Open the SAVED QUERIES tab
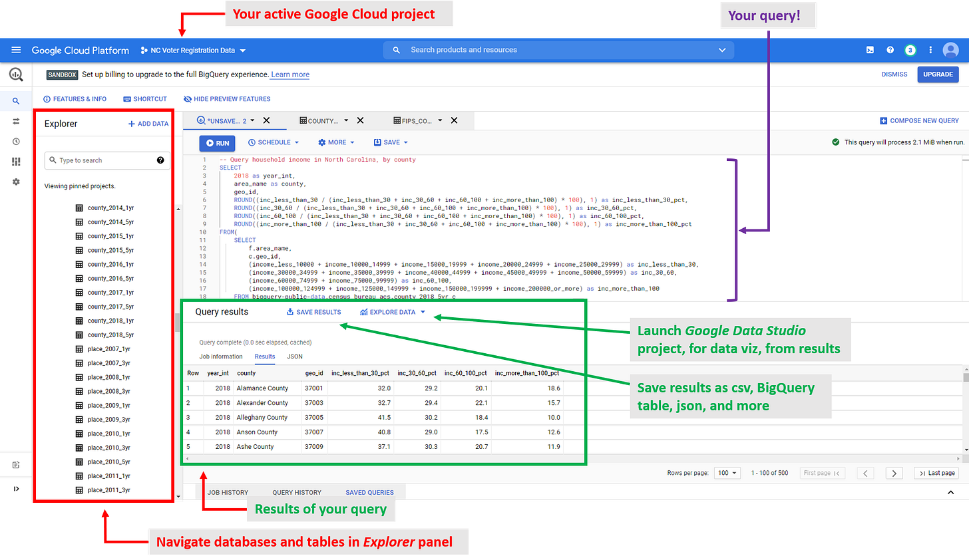 coord(369,493)
